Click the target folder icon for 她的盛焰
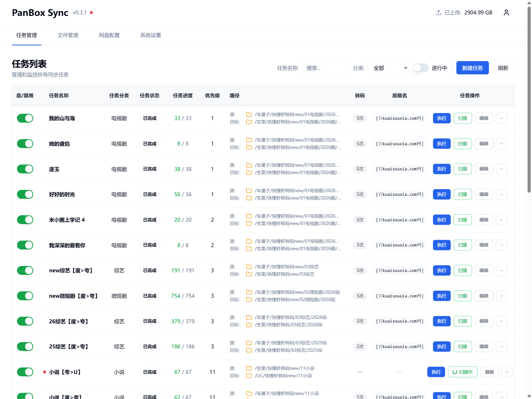This screenshot has width=532, height=399. (x=249, y=147)
